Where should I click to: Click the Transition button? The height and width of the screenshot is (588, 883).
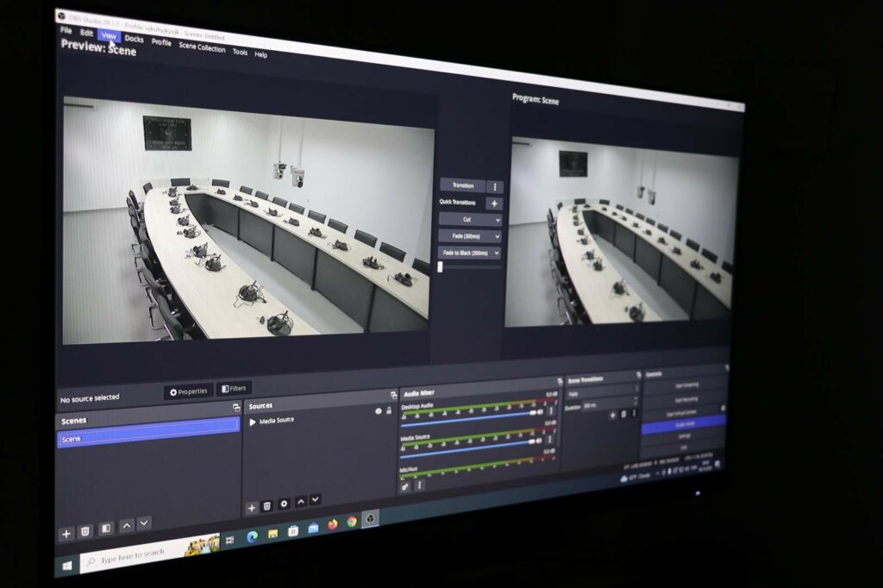tap(463, 185)
